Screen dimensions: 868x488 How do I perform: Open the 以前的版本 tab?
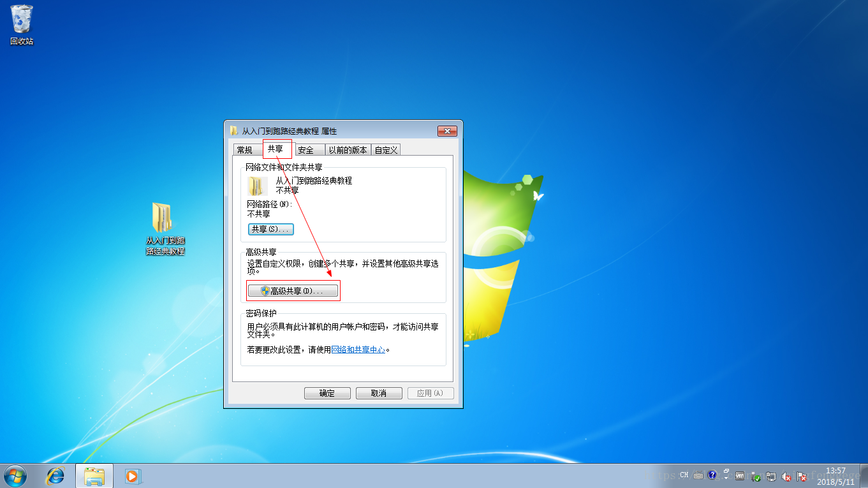(x=348, y=150)
